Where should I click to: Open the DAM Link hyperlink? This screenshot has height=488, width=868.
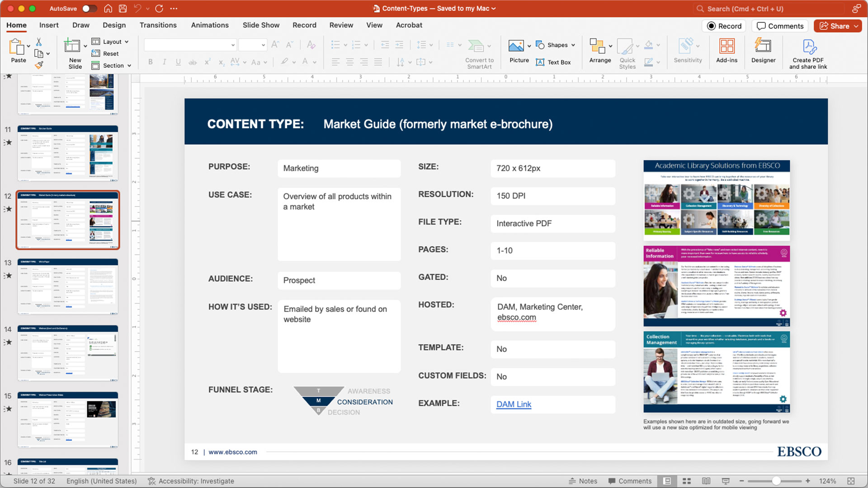click(x=514, y=404)
